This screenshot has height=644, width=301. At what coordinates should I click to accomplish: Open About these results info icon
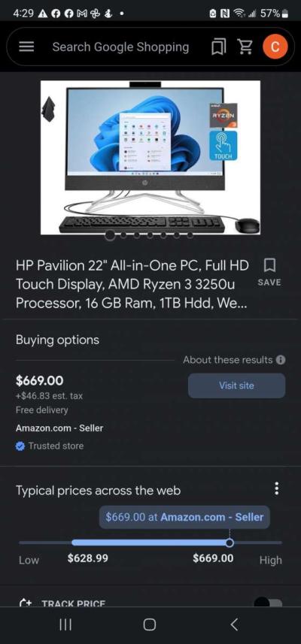(281, 360)
